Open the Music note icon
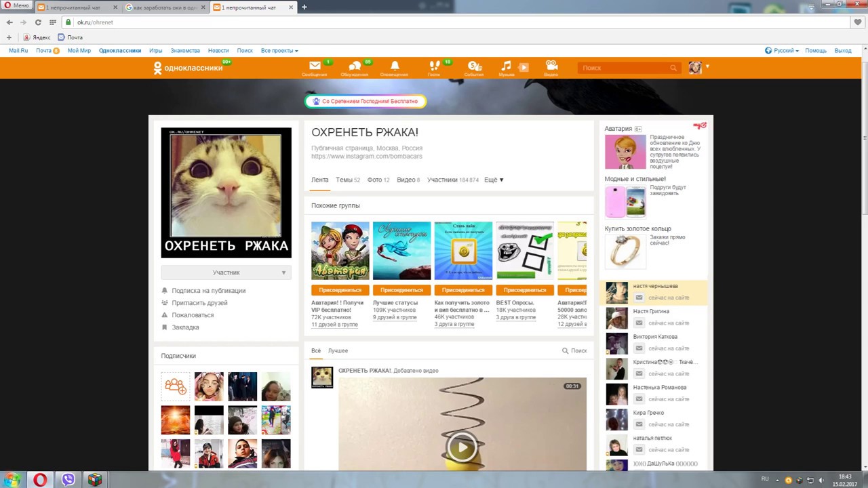This screenshot has width=868, height=488. coord(506,66)
